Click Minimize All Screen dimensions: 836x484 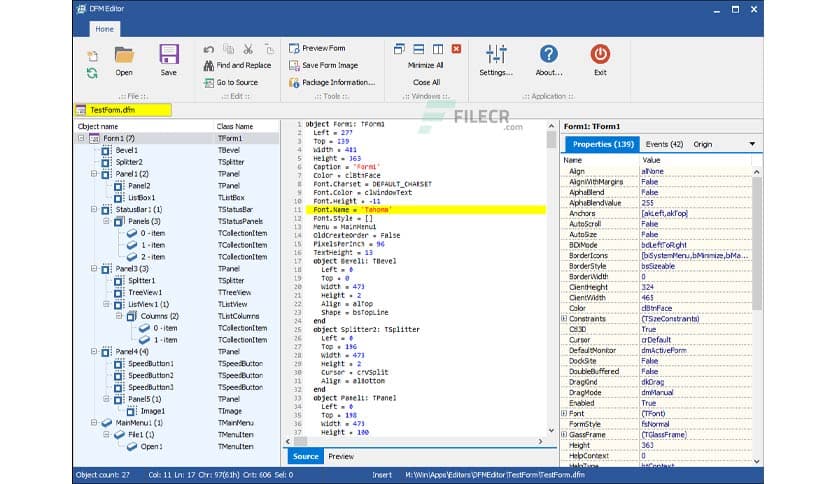pyautogui.click(x=425, y=65)
